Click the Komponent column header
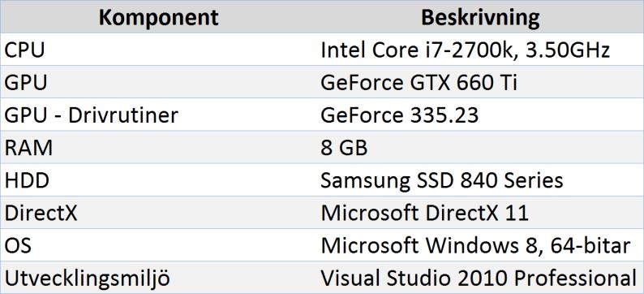 pyautogui.click(x=158, y=17)
